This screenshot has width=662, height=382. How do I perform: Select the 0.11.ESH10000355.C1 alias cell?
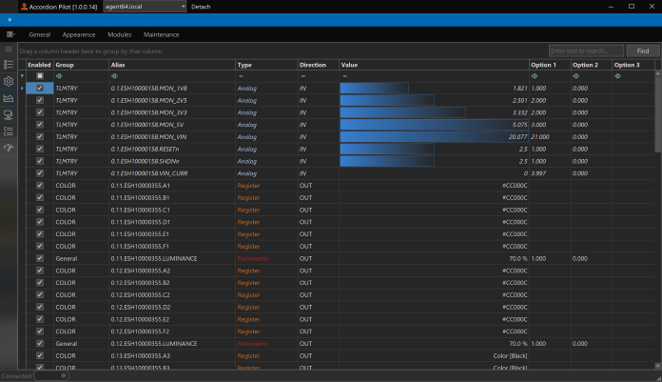coord(172,210)
